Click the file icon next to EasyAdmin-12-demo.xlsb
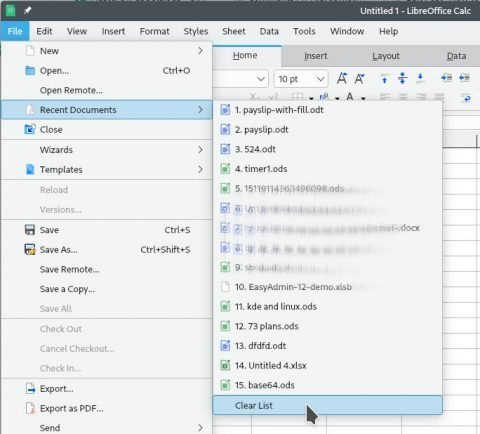The height and width of the screenshot is (434, 480). 225,287
